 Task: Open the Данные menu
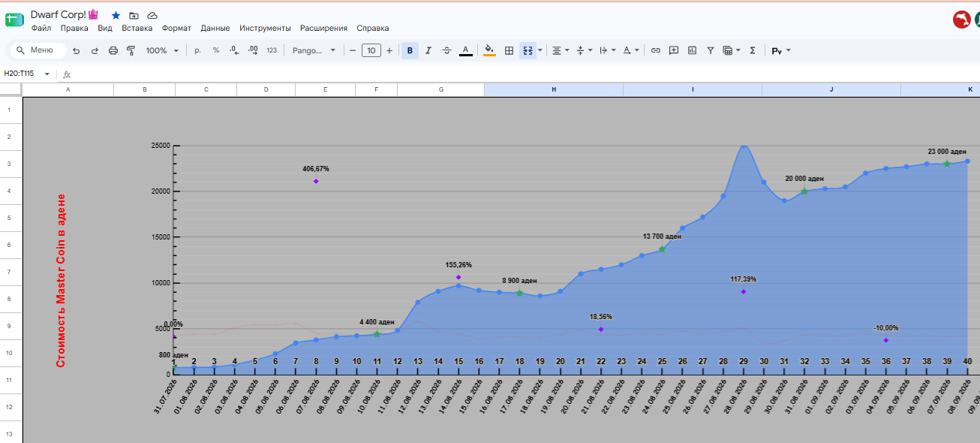(215, 28)
